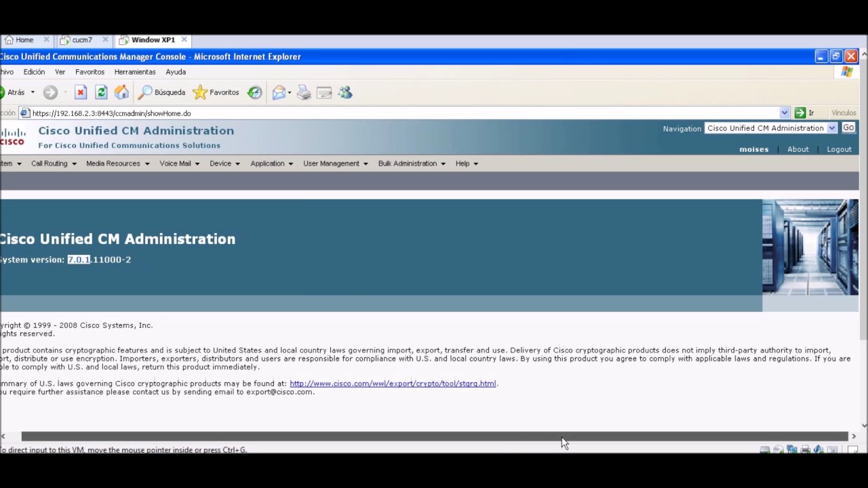Open the Atrás back history dropdown arrow

click(32, 92)
